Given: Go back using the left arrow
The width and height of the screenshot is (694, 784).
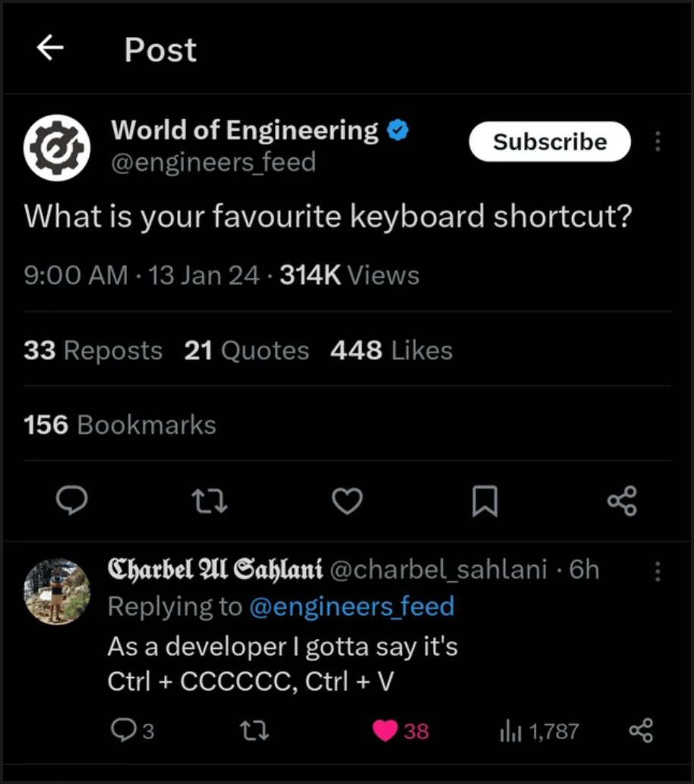Looking at the screenshot, I should click(50, 49).
